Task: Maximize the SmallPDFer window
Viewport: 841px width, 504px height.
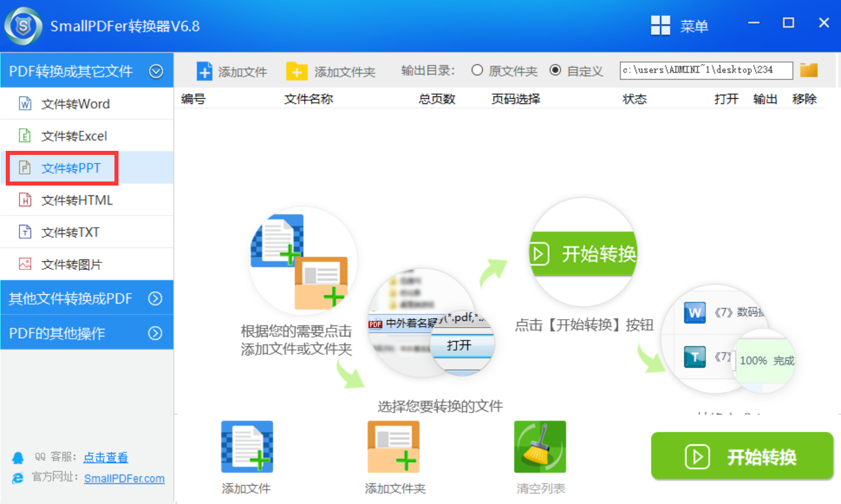Action: pos(788,23)
